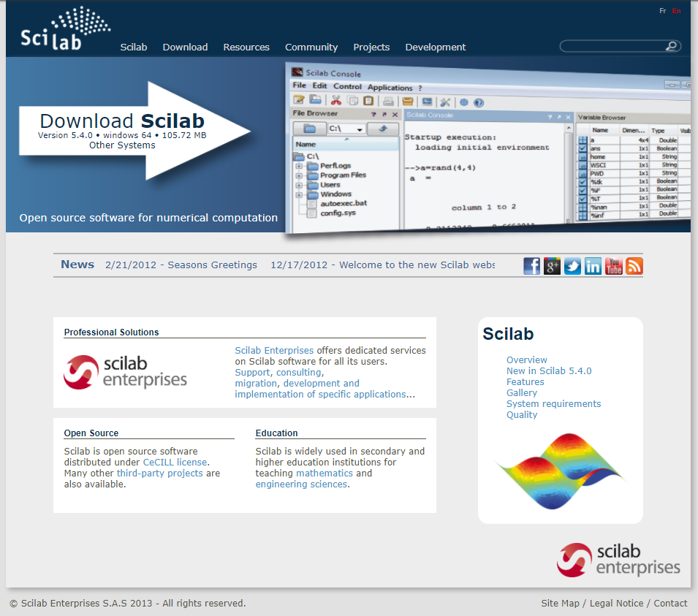Click the Other Systems link
The image size is (698, 616).
click(x=122, y=145)
